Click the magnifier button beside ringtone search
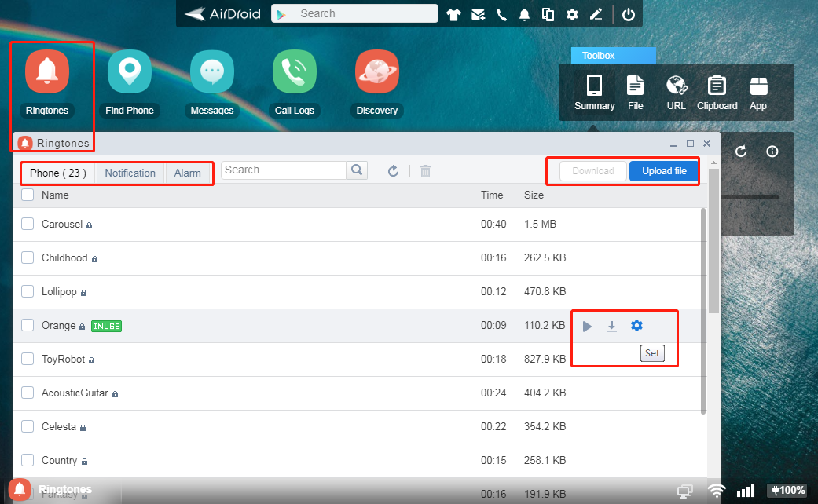 357,170
